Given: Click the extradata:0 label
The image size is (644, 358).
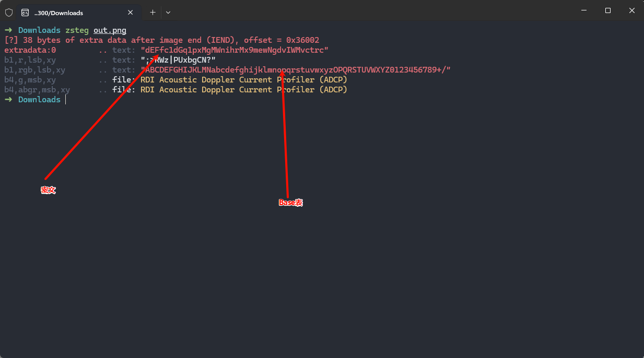Looking at the screenshot, I should pyautogui.click(x=30, y=50).
